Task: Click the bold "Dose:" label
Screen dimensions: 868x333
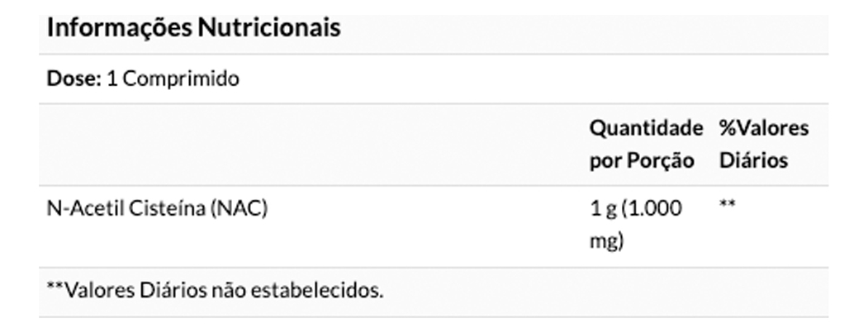Action: point(74,79)
